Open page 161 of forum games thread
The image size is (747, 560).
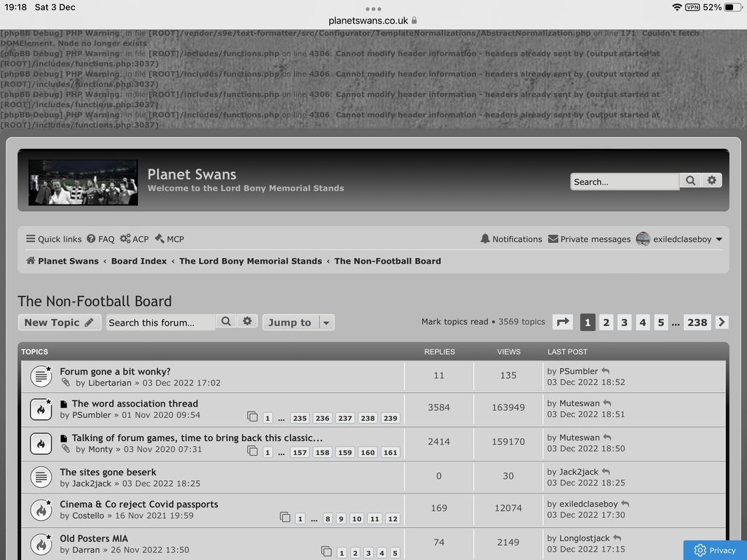(390, 452)
